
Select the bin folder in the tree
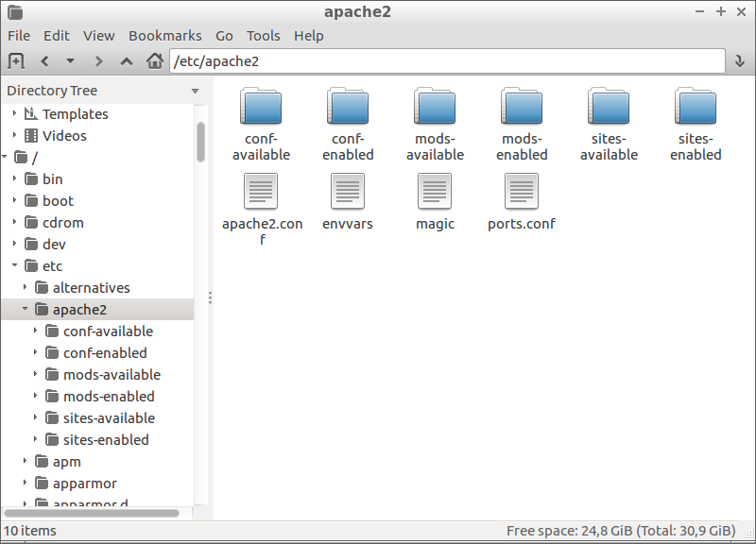(53, 179)
